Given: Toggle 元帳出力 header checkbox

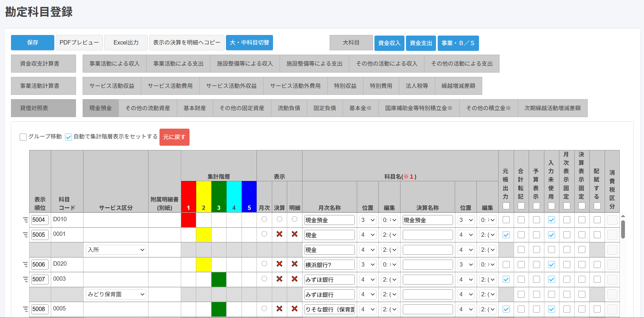Looking at the screenshot, I should (x=506, y=206).
